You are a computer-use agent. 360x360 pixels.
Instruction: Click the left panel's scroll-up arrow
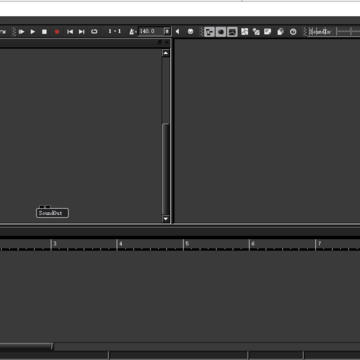pos(166,53)
